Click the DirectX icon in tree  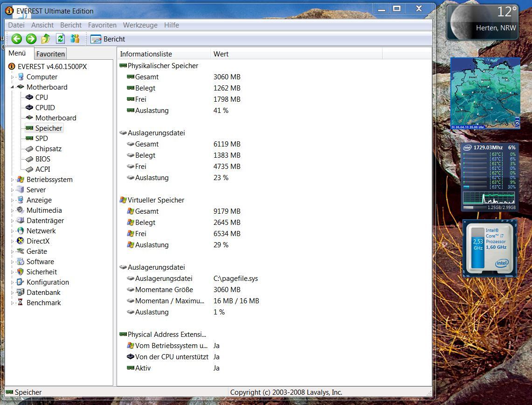(x=21, y=241)
